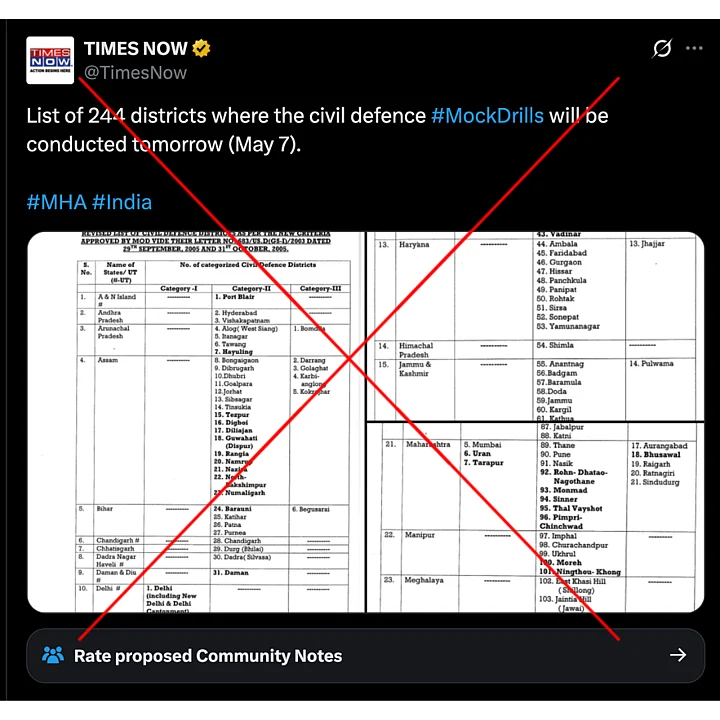Open the #MHA hashtag
The image size is (720, 720).
tap(56, 202)
